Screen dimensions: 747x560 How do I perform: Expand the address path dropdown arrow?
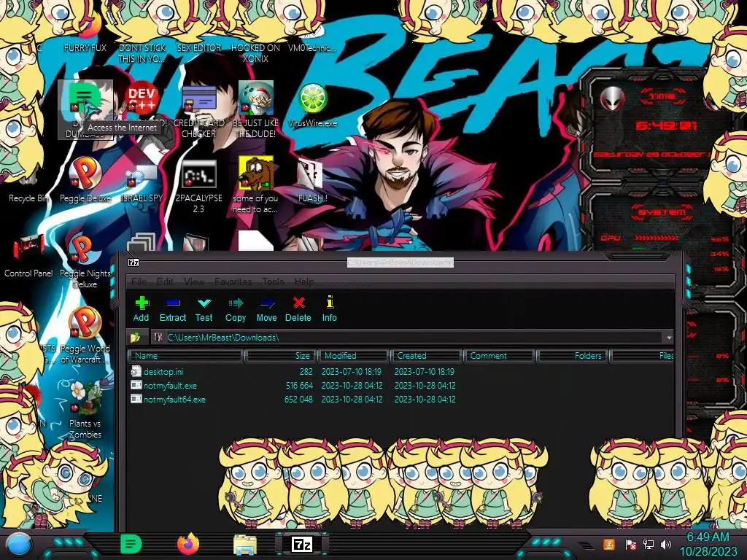click(x=669, y=337)
